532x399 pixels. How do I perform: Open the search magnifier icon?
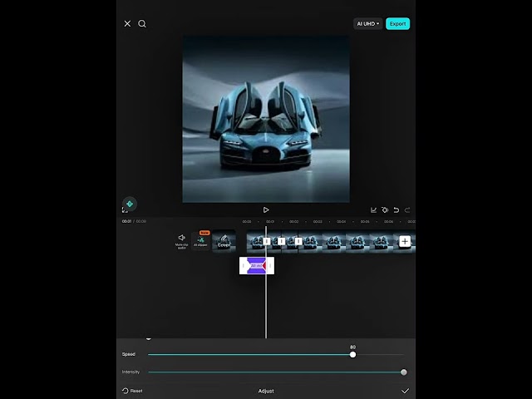(142, 23)
